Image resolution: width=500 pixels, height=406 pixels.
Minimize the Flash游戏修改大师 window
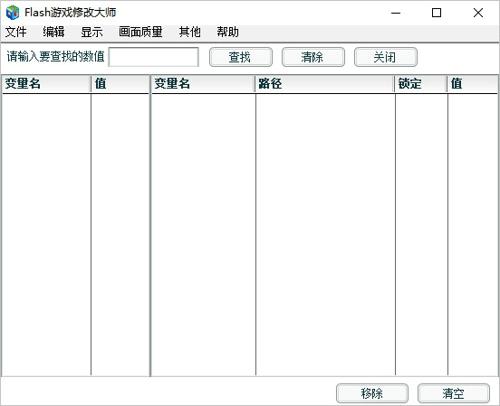tap(396, 13)
